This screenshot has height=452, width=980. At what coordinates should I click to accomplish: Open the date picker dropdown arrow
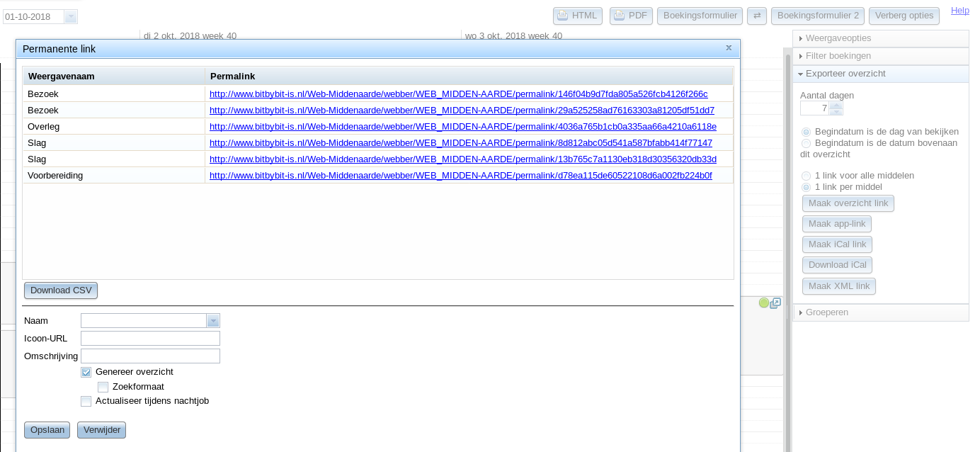[x=71, y=17]
